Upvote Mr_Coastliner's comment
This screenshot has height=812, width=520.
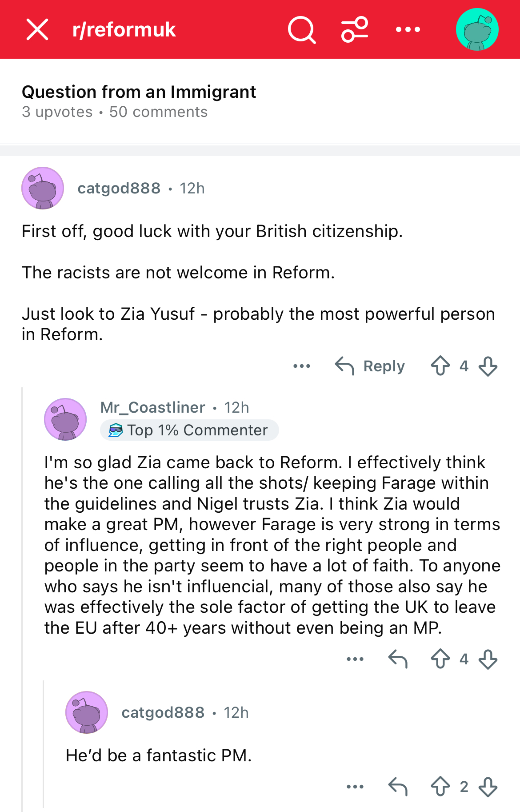[440, 659]
